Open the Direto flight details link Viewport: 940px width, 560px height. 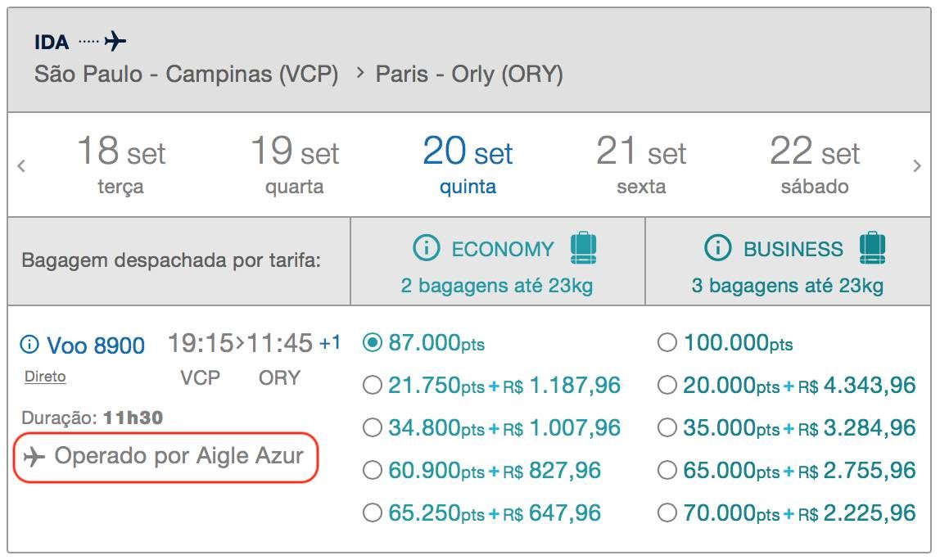(45, 377)
